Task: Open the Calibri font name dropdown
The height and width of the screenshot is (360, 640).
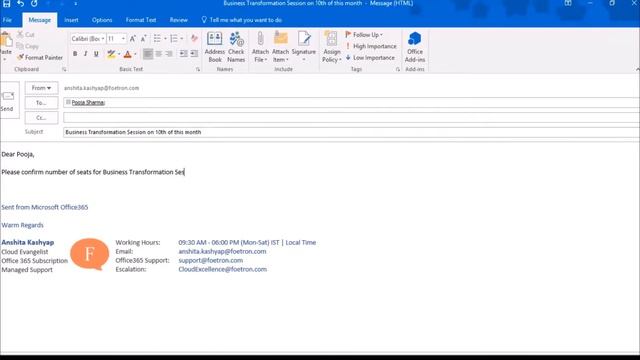Action: coord(103,39)
